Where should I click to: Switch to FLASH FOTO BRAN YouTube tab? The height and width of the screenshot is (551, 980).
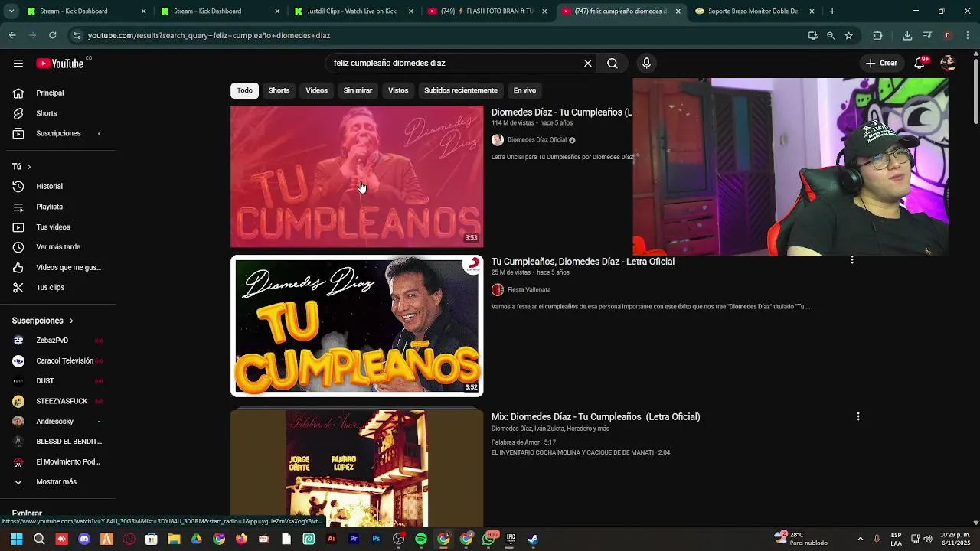pos(485,11)
